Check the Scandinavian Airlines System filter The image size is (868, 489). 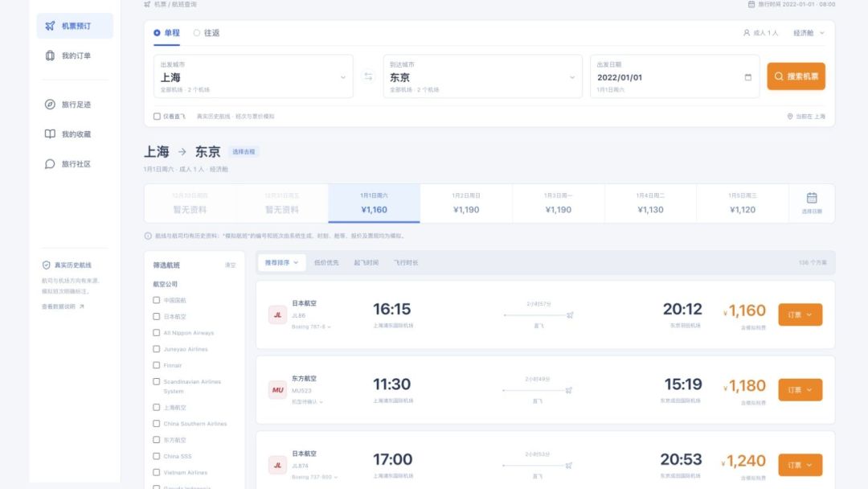pos(157,381)
